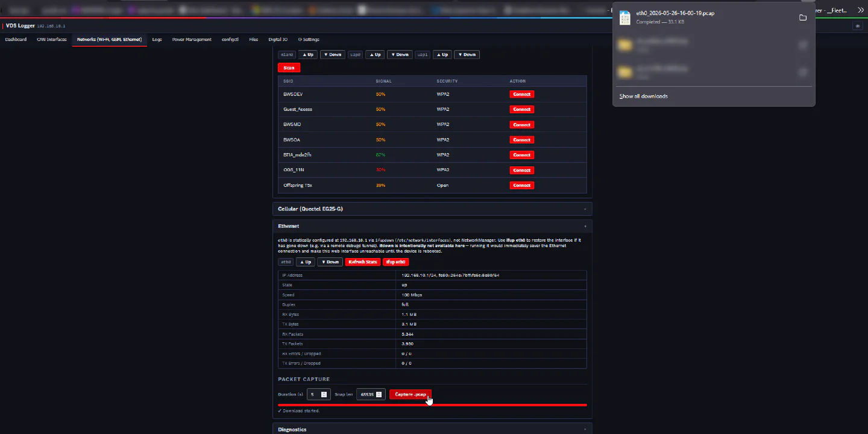868x434 pixels.
Task: Connect to BWSMO network
Action: point(522,125)
